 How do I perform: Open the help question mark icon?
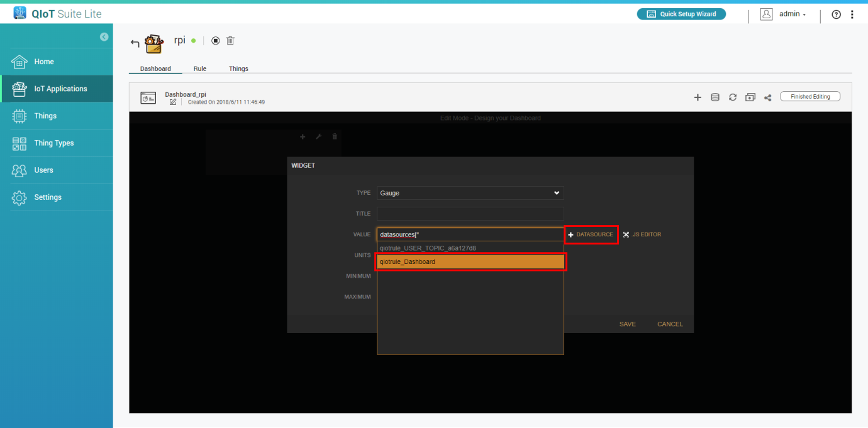pos(836,14)
